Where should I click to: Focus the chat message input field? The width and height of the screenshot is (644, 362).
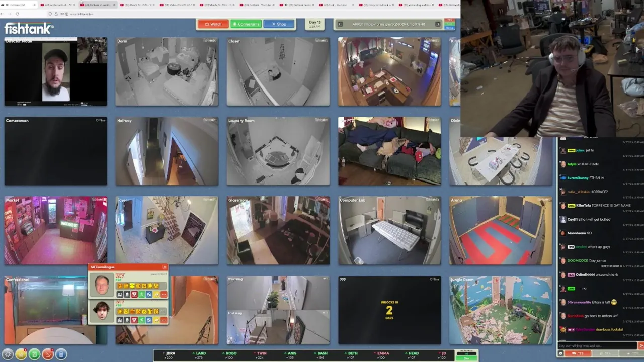[x=597, y=345]
